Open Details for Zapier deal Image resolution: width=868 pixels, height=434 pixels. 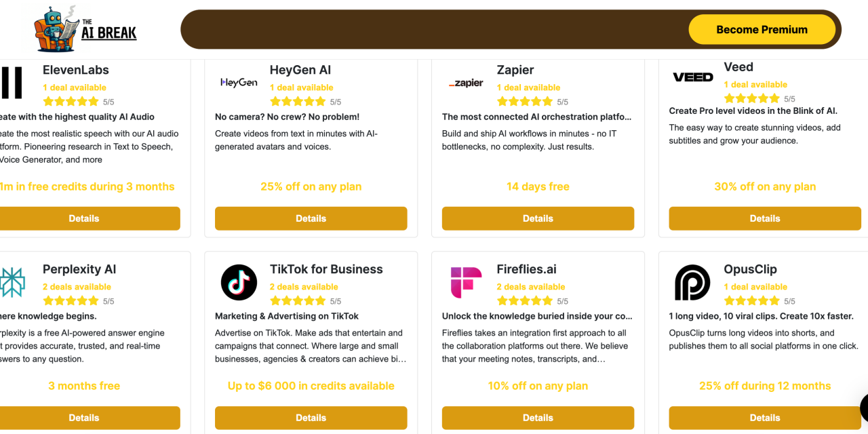pos(538,218)
